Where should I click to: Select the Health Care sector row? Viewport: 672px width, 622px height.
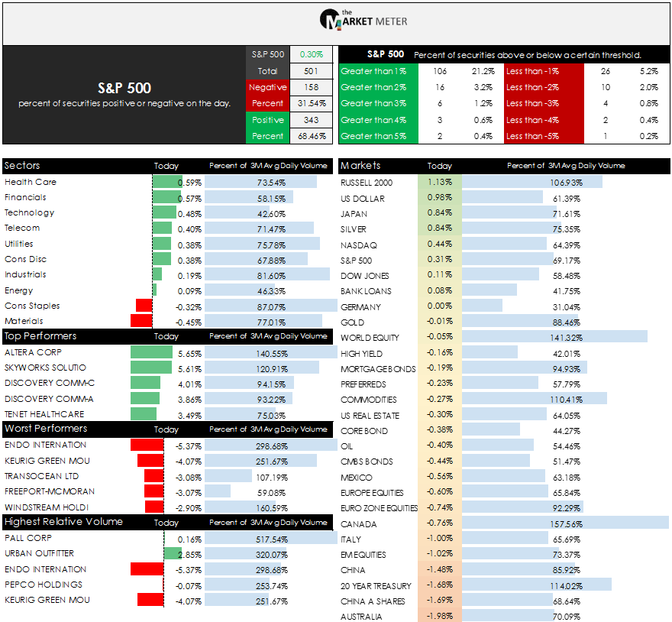[x=167, y=182]
